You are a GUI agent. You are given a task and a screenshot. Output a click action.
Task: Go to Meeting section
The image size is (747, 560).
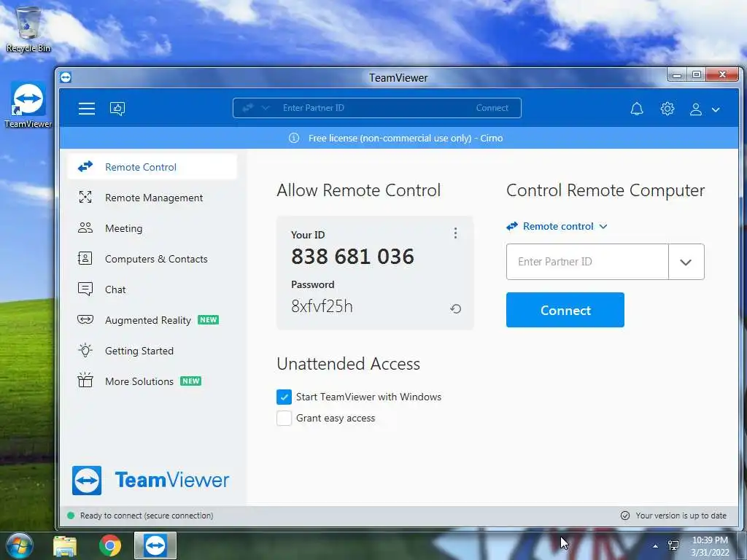click(x=123, y=228)
